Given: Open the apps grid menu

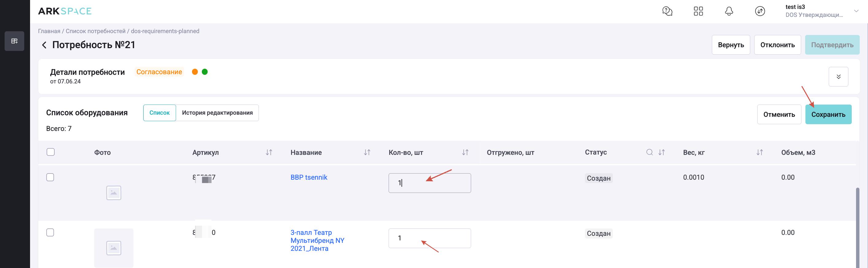Looking at the screenshot, I should click(x=698, y=11).
